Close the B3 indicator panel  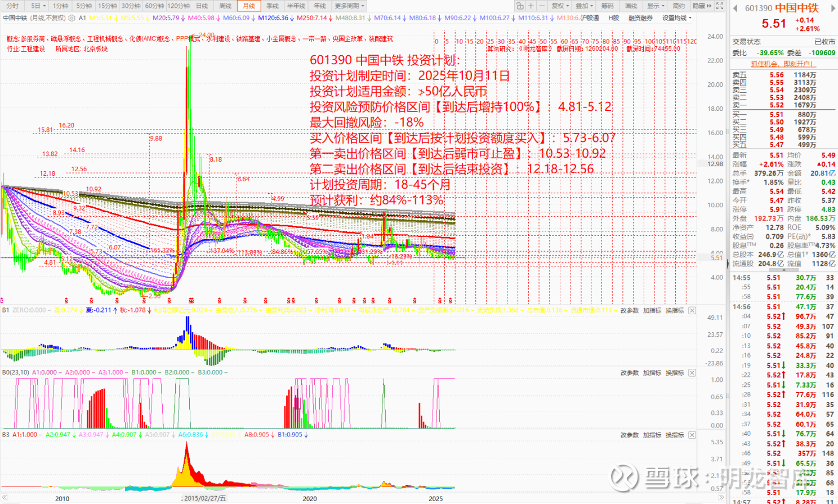692,435
